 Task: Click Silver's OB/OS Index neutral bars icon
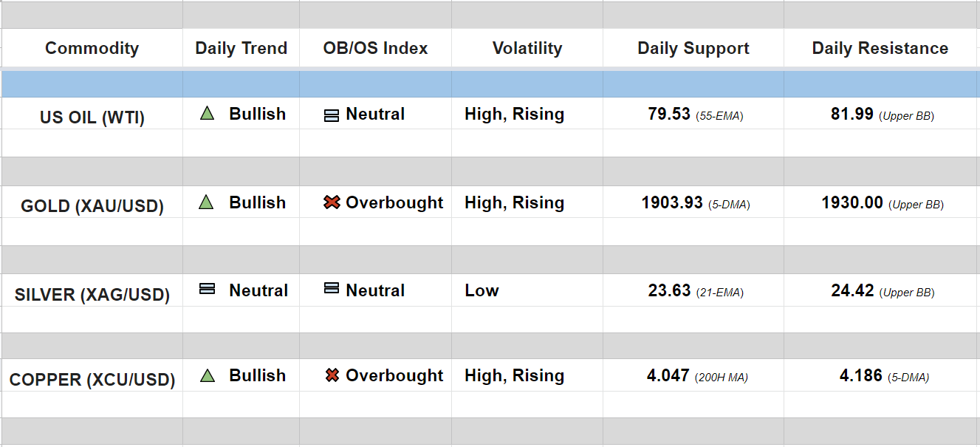coord(332,290)
